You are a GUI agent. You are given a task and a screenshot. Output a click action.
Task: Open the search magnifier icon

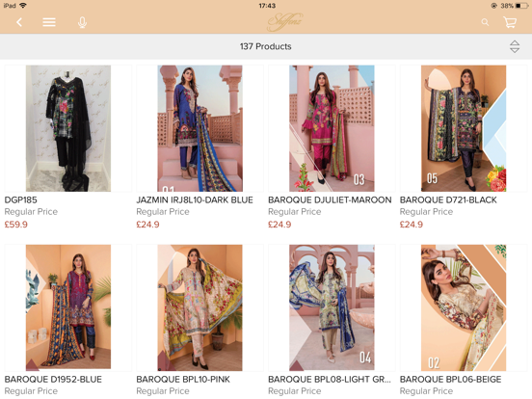485,22
